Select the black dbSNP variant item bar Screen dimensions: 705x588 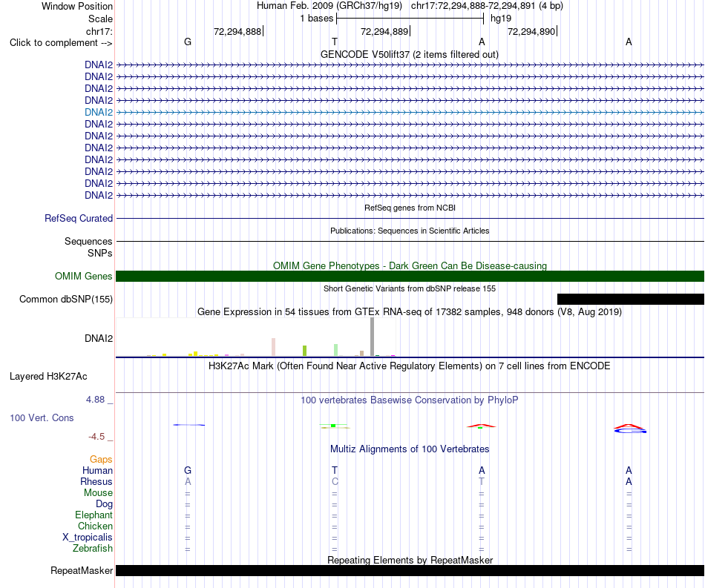630,299
